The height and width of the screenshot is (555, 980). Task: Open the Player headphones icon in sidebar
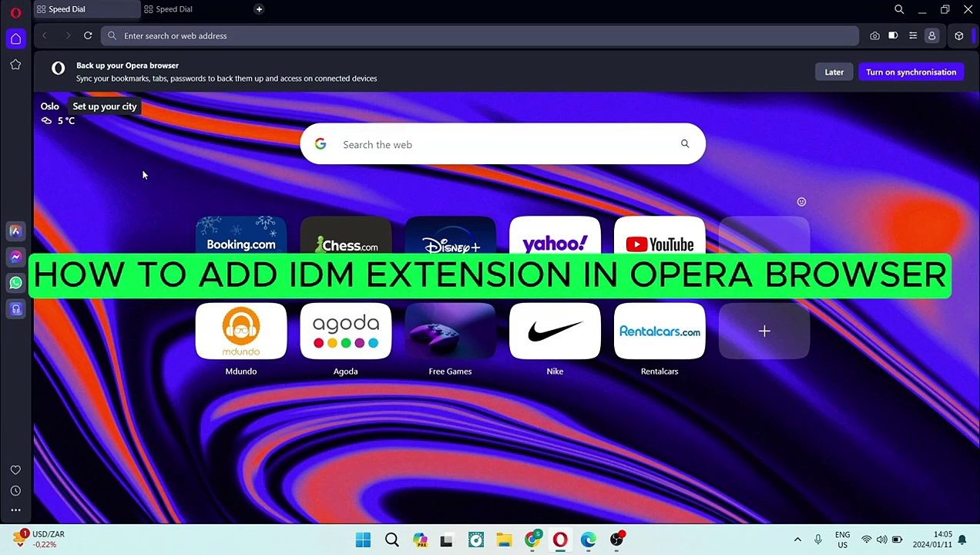point(15,309)
